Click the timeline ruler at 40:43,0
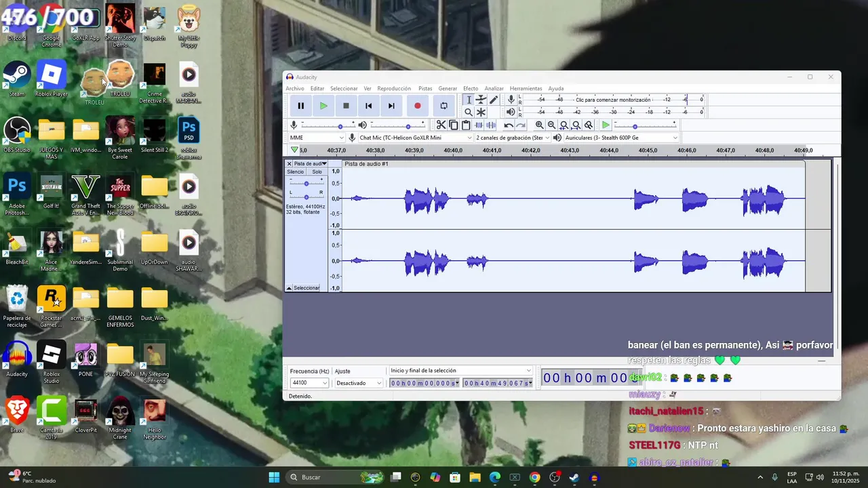The width and height of the screenshot is (868, 488). tap(570, 150)
